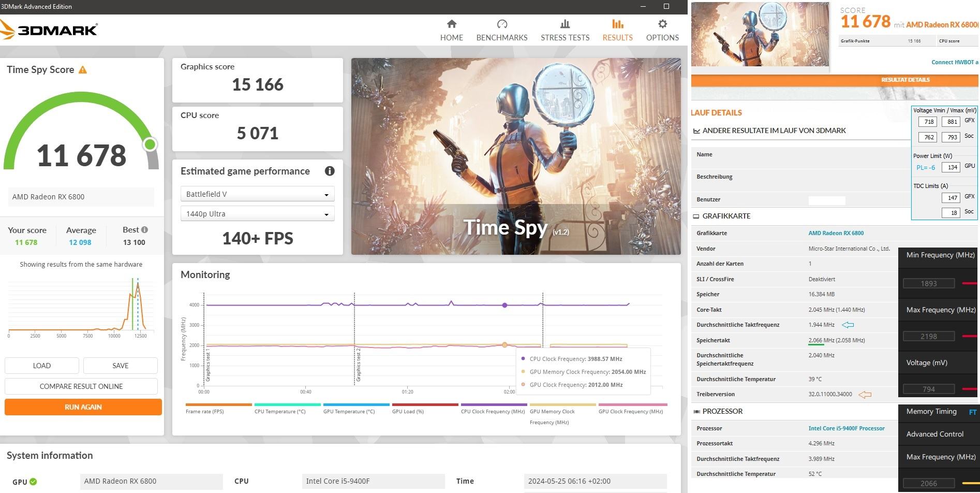
Task: Click the Voltage (mV) field showing 794
Action: (929, 389)
